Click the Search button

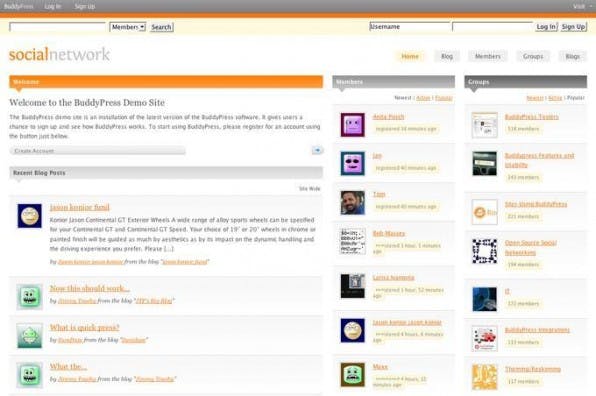[x=162, y=27]
